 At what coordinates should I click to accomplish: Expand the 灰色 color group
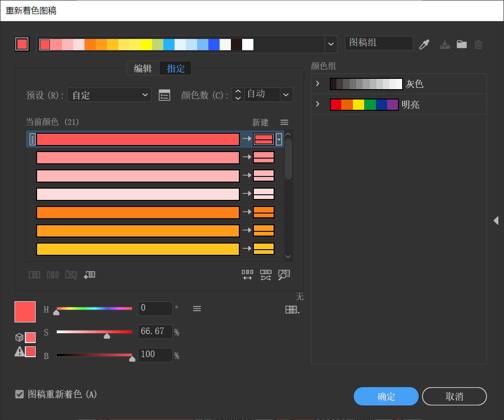click(x=318, y=84)
